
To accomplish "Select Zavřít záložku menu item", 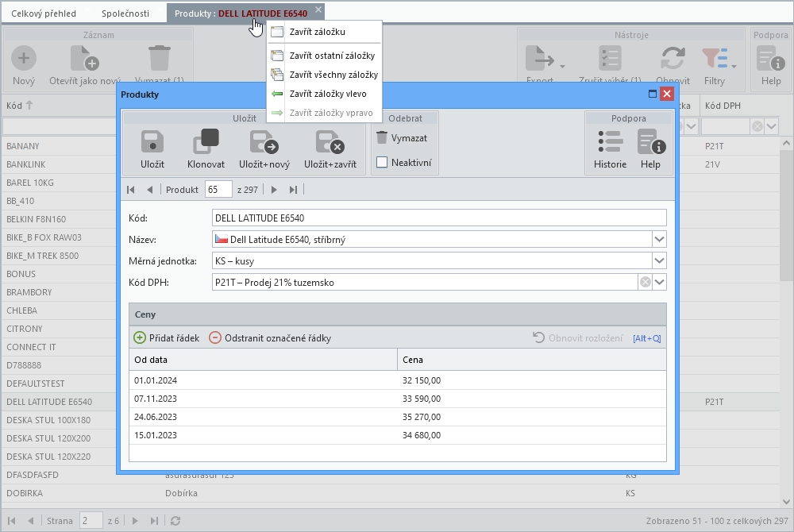I will point(324,32).
